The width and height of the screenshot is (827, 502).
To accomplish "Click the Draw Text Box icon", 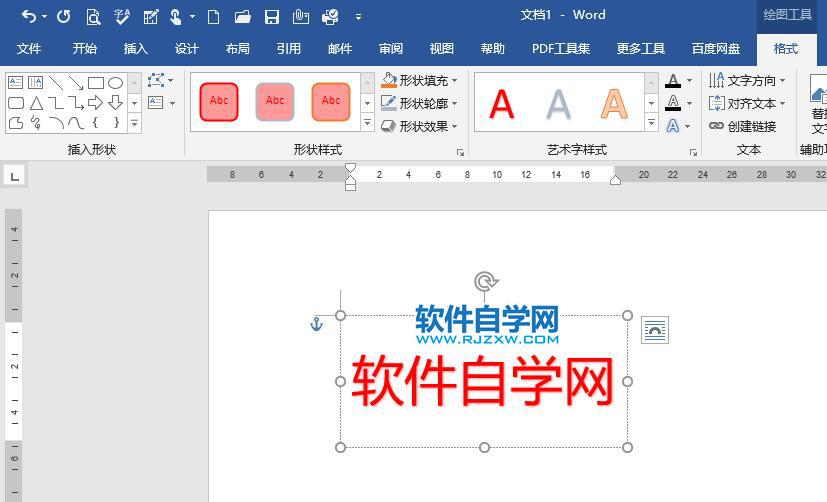I will pos(156,102).
